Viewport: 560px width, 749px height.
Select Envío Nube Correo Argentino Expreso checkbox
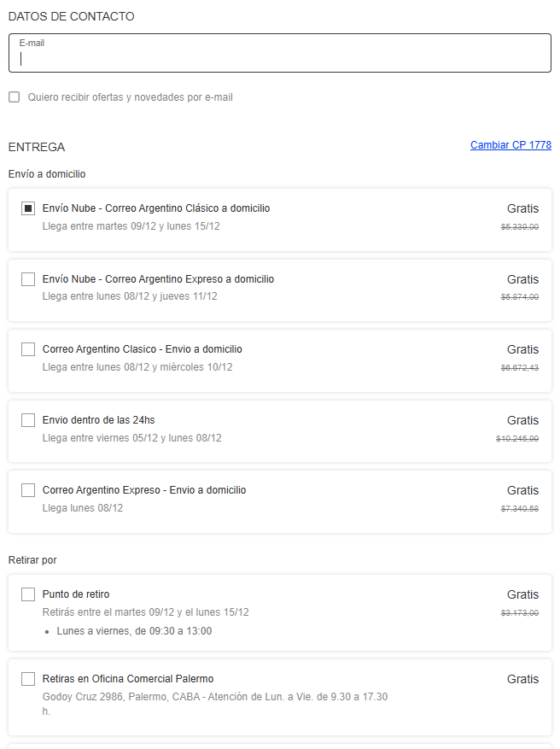[x=28, y=279]
